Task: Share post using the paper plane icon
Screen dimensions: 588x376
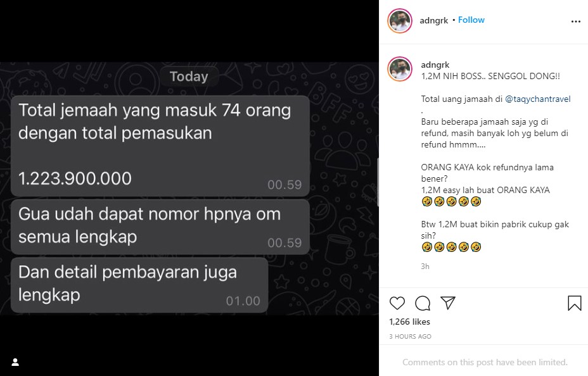Action: coord(448,303)
